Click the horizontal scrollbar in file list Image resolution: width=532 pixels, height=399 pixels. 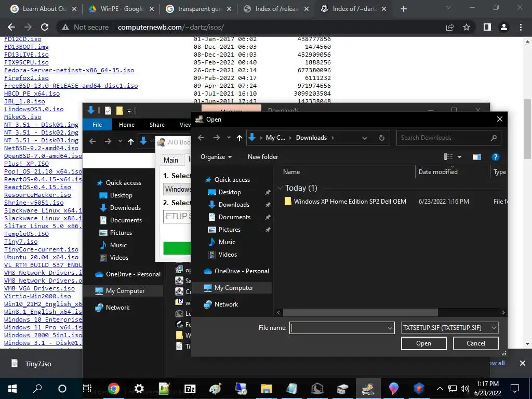click(361, 312)
